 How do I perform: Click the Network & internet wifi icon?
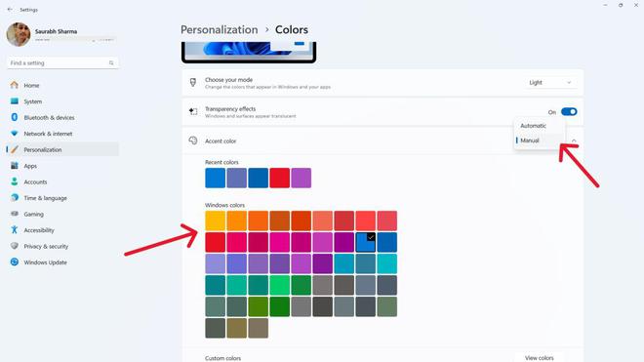[x=15, y=134]
